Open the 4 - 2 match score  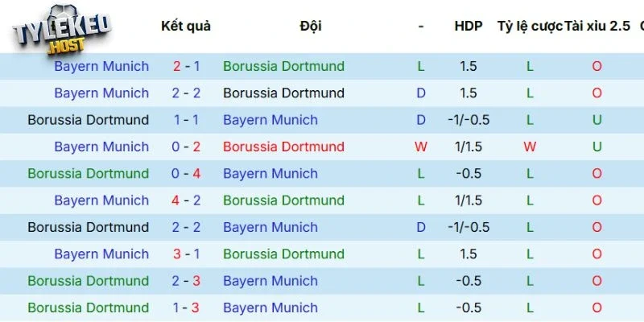pos(186,200)
